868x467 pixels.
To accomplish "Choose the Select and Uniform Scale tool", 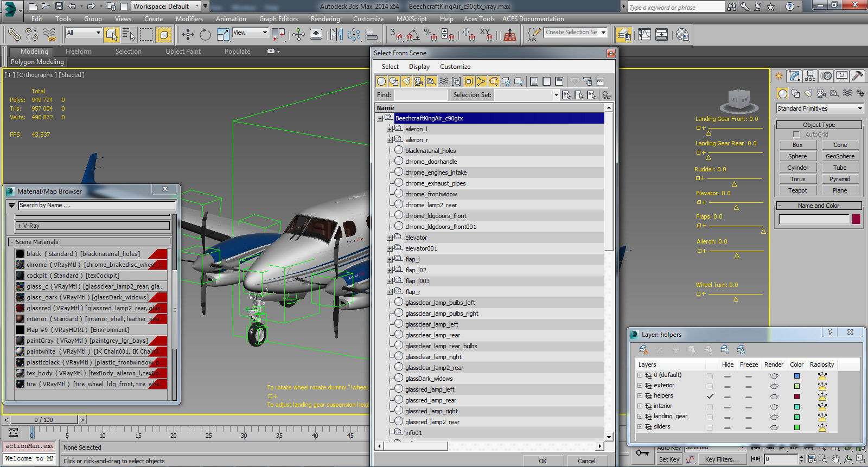I will 222,35.
